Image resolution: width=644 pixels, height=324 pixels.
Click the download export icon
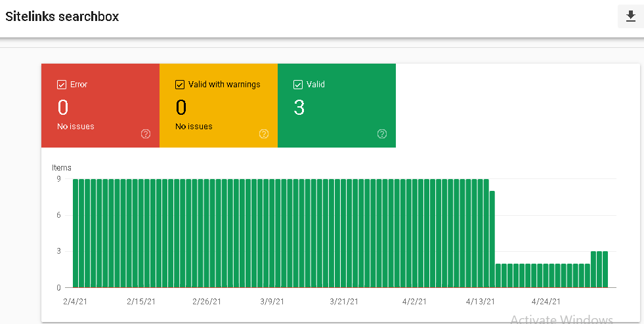630,16
